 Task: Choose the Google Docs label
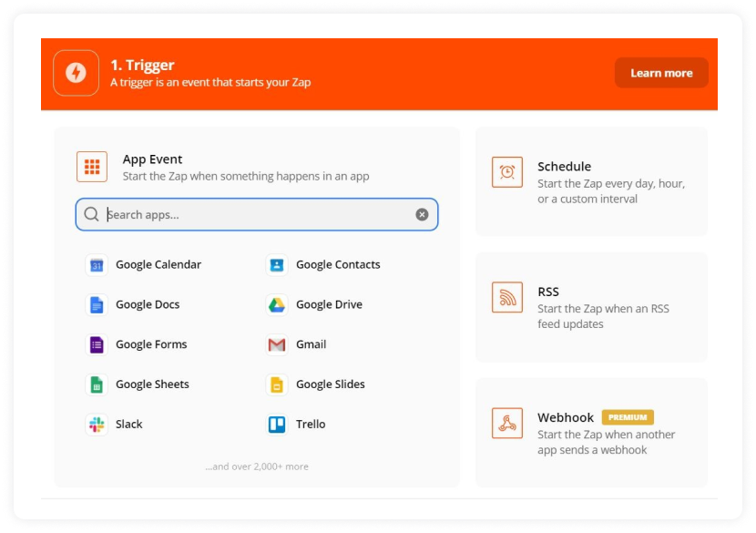point(148,304)
